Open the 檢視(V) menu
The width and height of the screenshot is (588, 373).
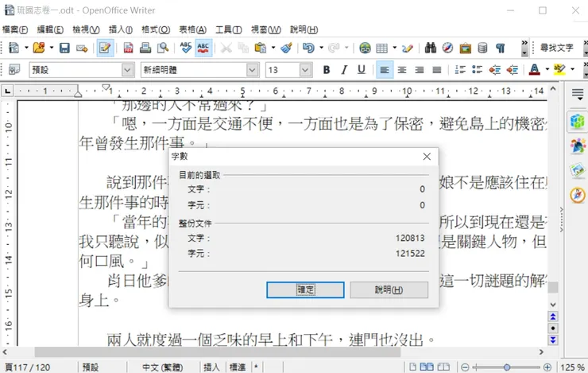[86, 29]
